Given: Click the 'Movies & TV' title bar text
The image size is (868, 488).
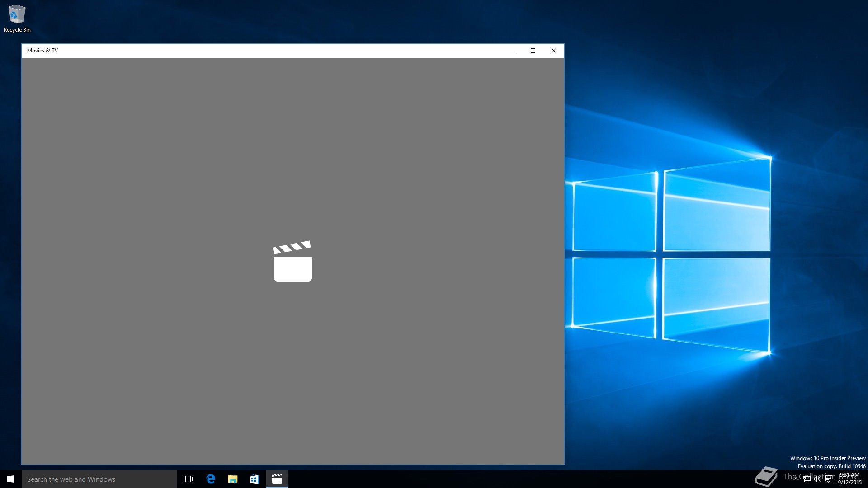Looking at the screenshot, I should pyautogui.click(x=42, y=51).
